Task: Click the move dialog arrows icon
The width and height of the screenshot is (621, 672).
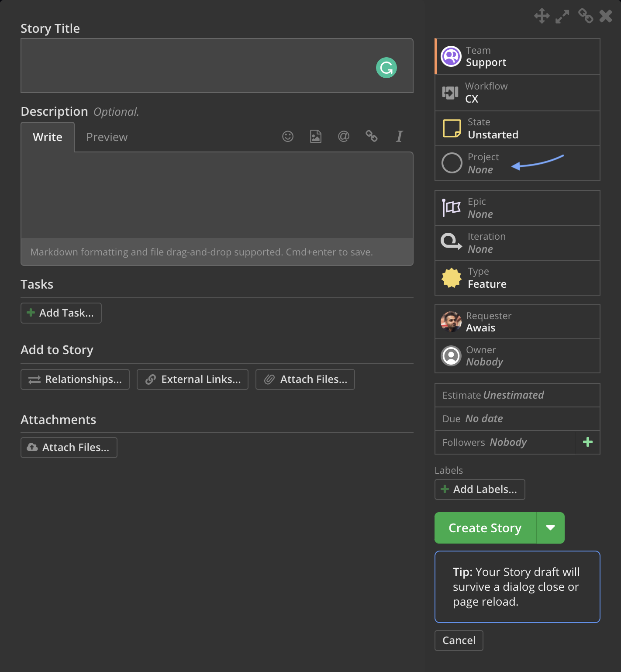Action: pyautogui.click(x=542, y=16)
